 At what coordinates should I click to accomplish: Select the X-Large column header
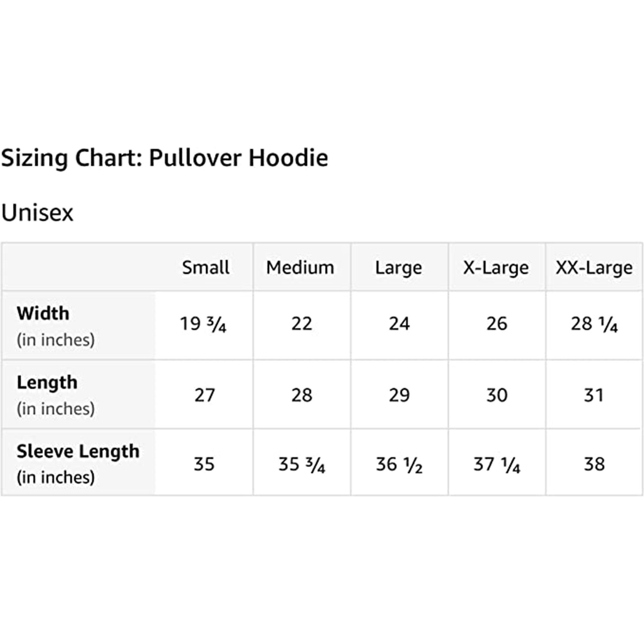tap(496, 268)
